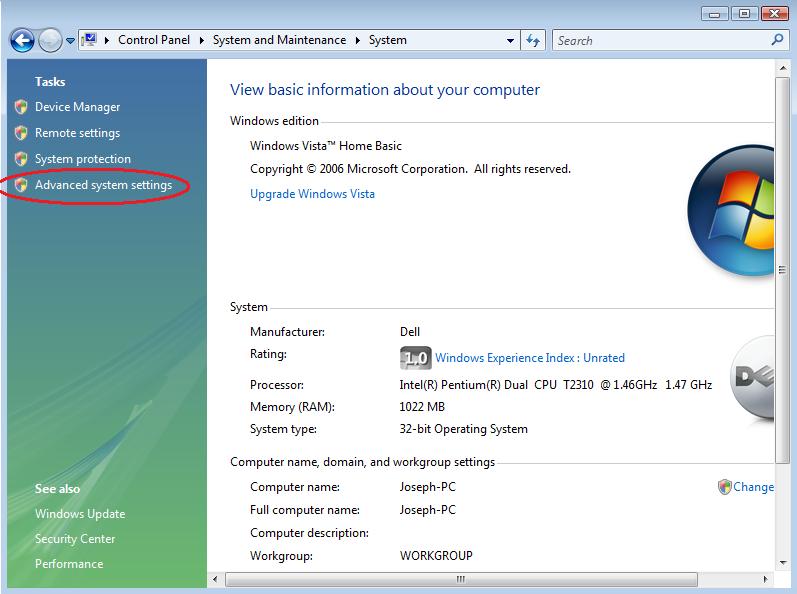This screenshot has width=797, height=594.
Task: Go back with the blue Back arrow
Action: point(22,40)
